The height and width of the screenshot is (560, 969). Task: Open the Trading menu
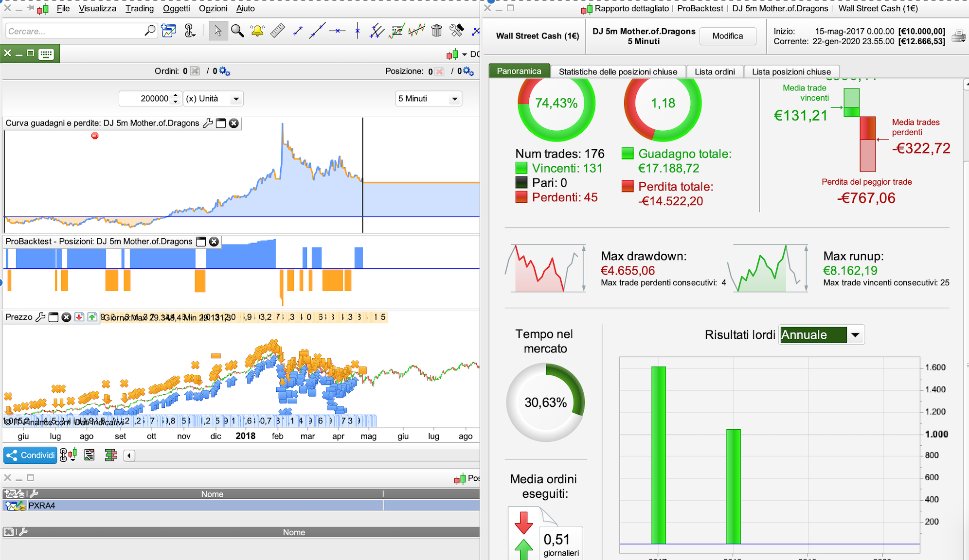coord(139,8)
